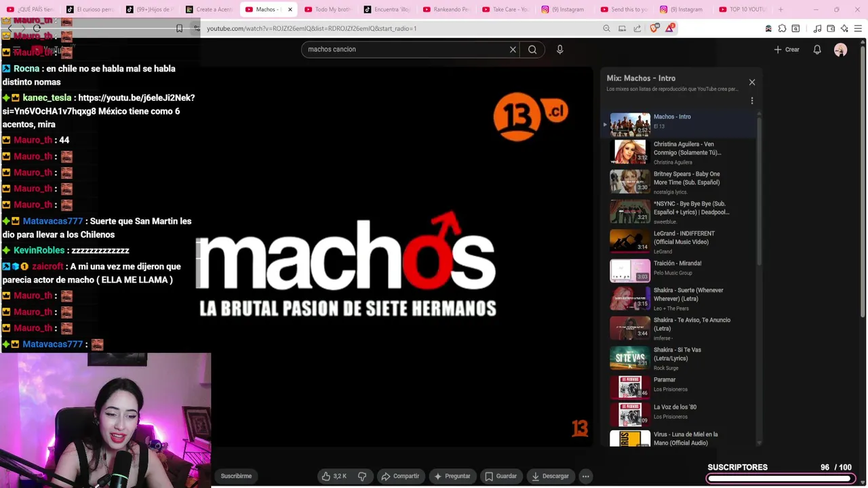The width and height of the screenshot is (868, 488).
Task: Click the zoom magnifier icon in the address bar
Action: click(606, 28)
